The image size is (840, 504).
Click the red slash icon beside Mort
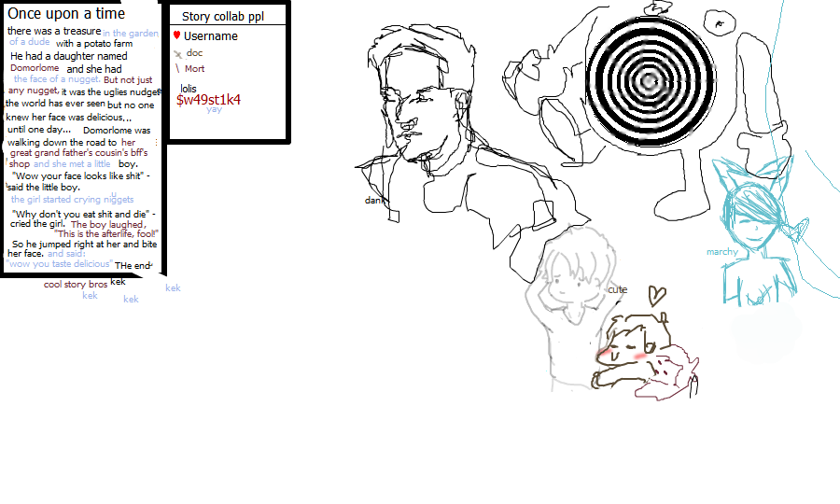tap(176, 68)
